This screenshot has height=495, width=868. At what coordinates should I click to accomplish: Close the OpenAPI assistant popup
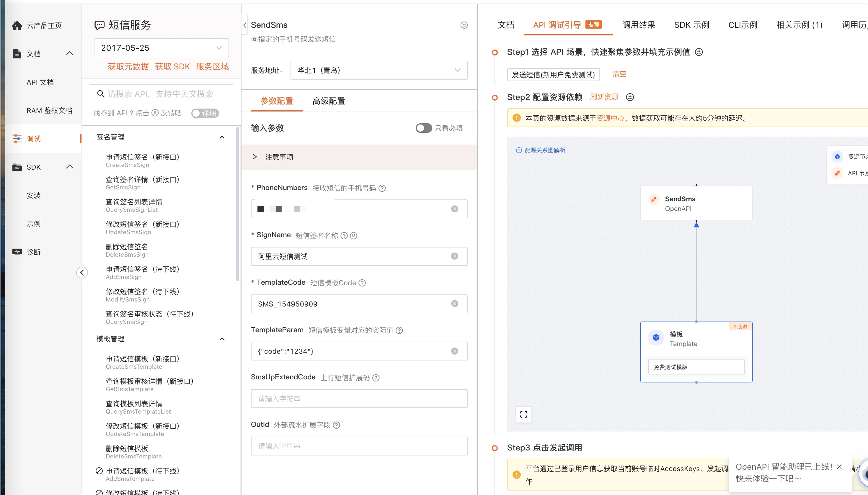click(x=839, y=467)
